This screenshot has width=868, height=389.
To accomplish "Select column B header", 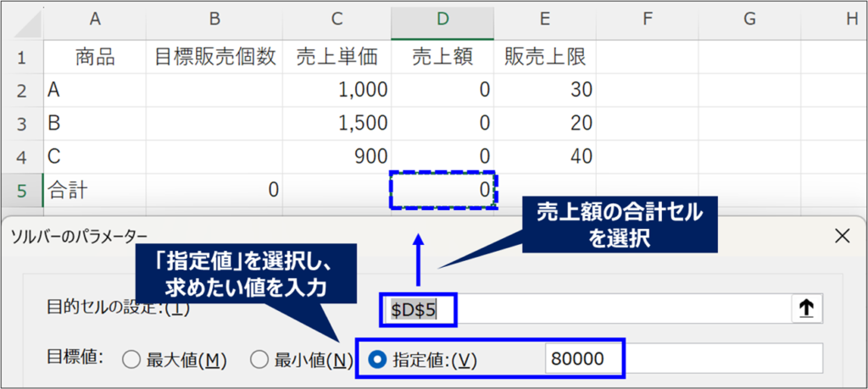I will (x=214, y=19).
